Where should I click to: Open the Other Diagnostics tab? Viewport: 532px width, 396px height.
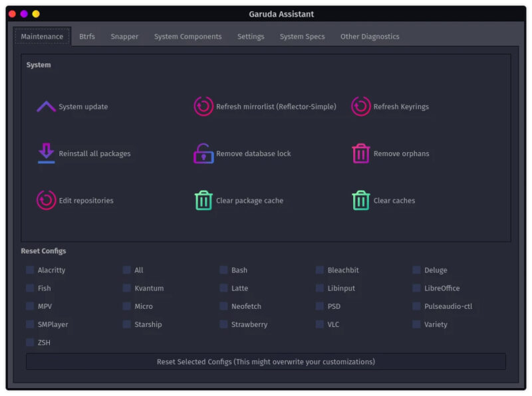tap(370, 37)
